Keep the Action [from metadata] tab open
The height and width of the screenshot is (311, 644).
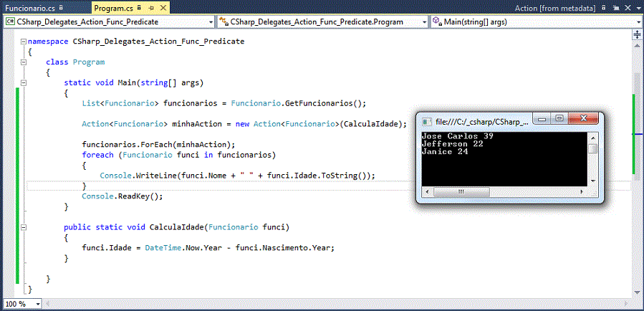(615, 8)
